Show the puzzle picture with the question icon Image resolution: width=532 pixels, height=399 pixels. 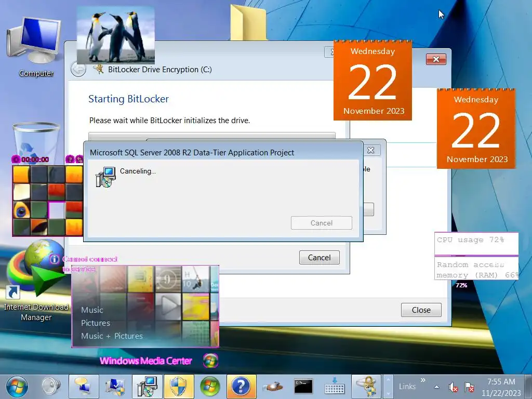tap(70, 159)
